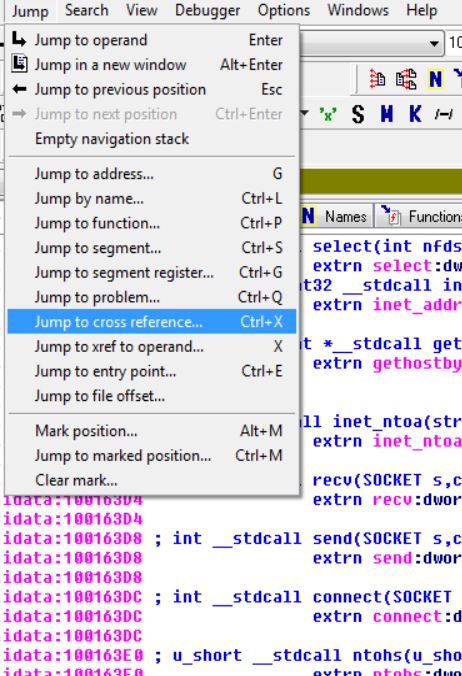Click the blue 'N' names toolbar icon
The image size is (462, 676).
(435, 79)
